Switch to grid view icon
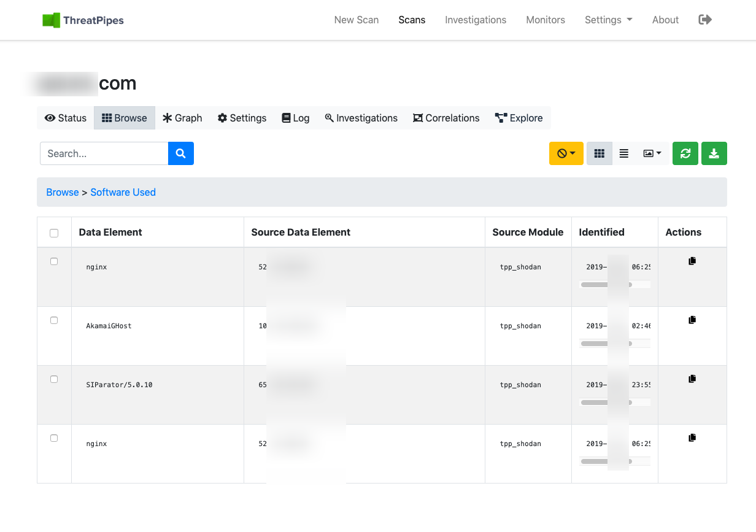The width and height of the screenshot is (756, 532). click(x=600, y=153)
